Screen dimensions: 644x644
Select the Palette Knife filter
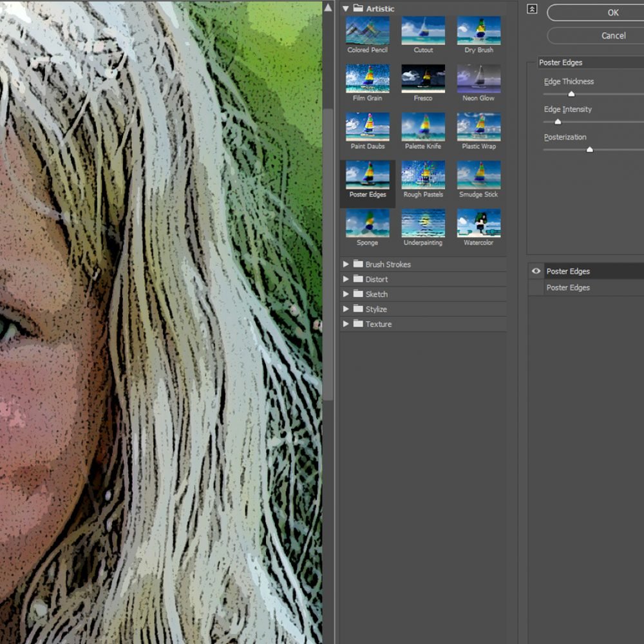[423, 127]
